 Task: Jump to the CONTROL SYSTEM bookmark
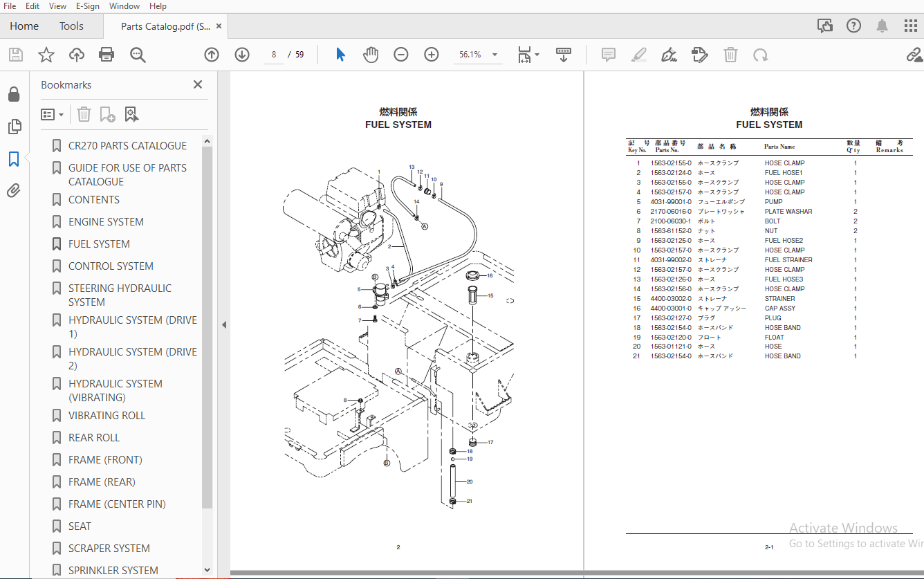(111, 266)
